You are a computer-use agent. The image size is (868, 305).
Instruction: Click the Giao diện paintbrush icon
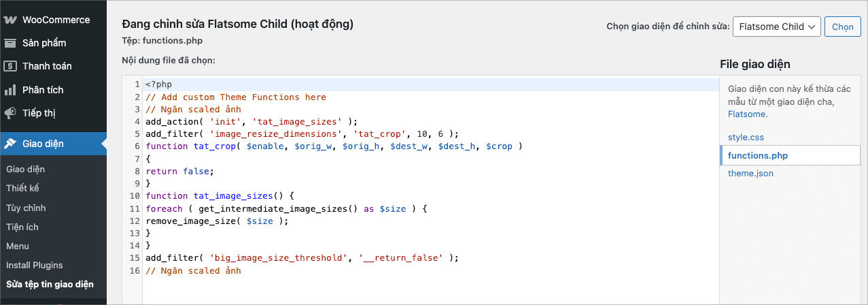point(10,144)
